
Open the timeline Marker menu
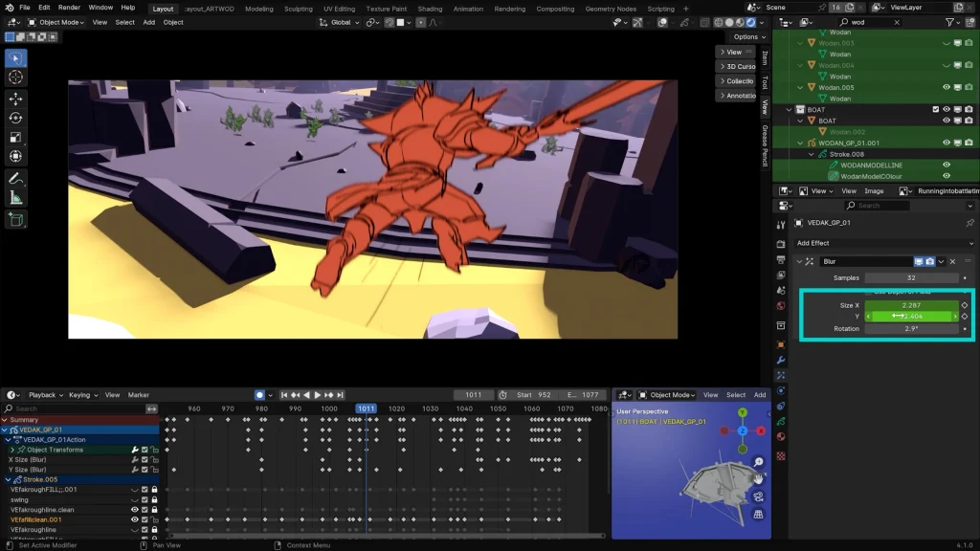click(138, 395)
